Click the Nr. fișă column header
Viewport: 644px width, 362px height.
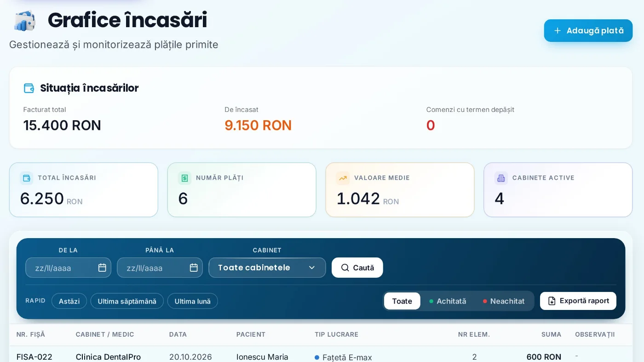[31, 334]
